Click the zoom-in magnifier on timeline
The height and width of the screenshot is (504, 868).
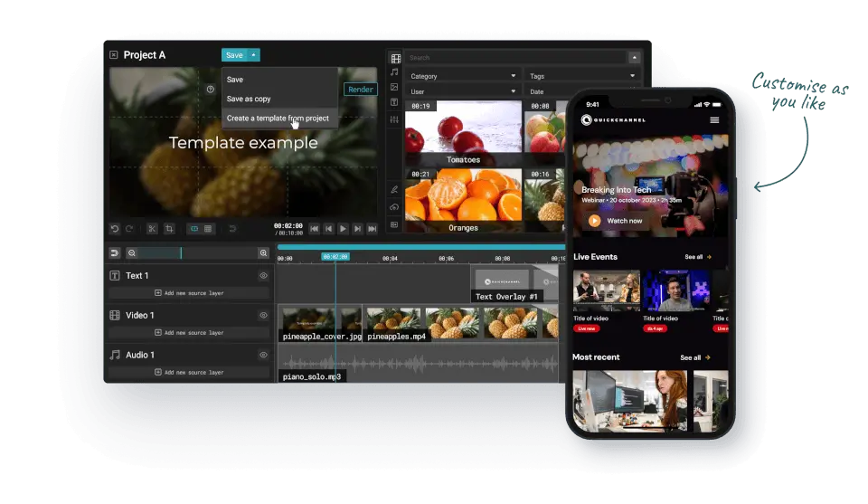264,253
